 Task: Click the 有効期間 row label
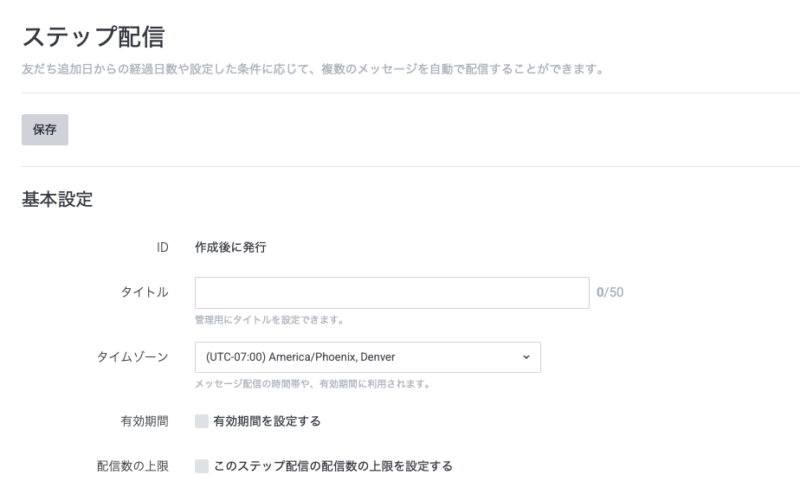(144, 422)
